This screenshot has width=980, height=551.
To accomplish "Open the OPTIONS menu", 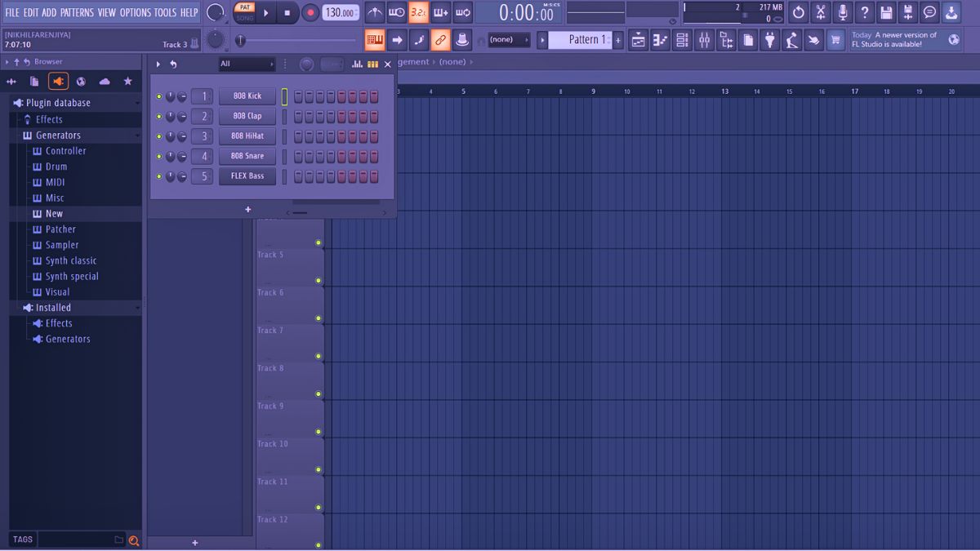I will (136, 12).
